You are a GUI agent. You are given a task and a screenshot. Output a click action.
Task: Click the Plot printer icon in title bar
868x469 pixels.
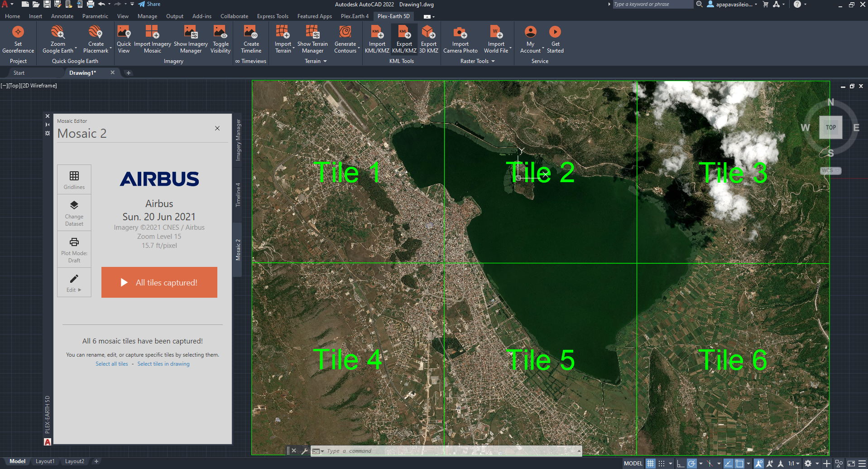click(90, 4)
